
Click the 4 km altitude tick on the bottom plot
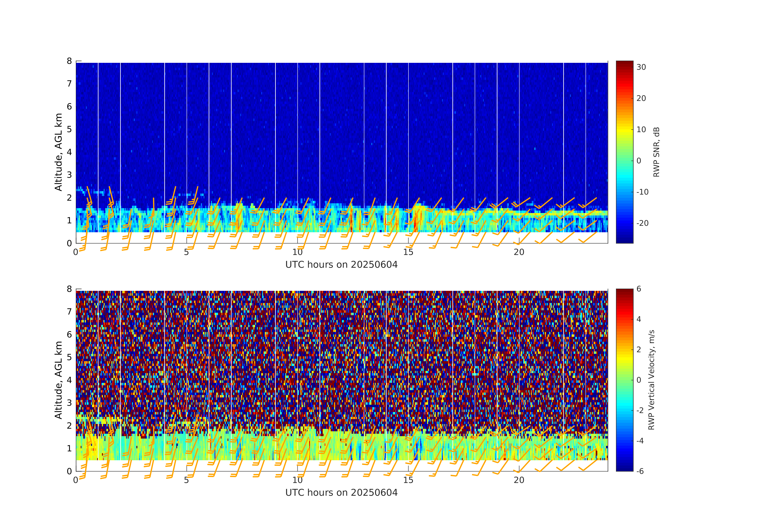[x=69, y=380]
